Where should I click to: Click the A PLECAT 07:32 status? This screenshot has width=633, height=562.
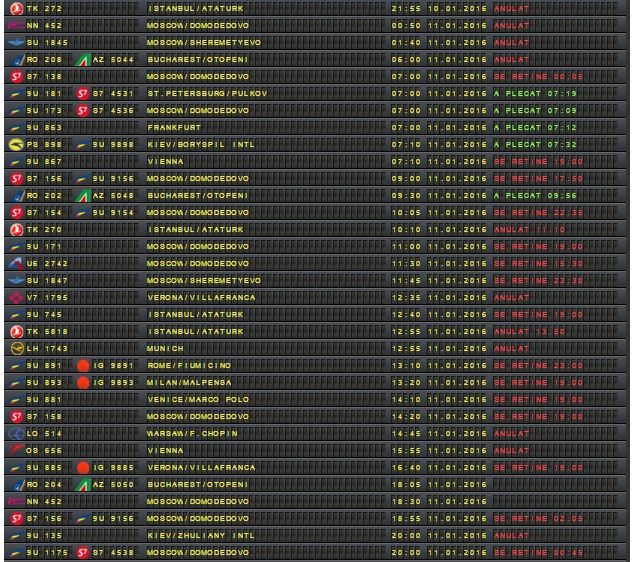535,145
